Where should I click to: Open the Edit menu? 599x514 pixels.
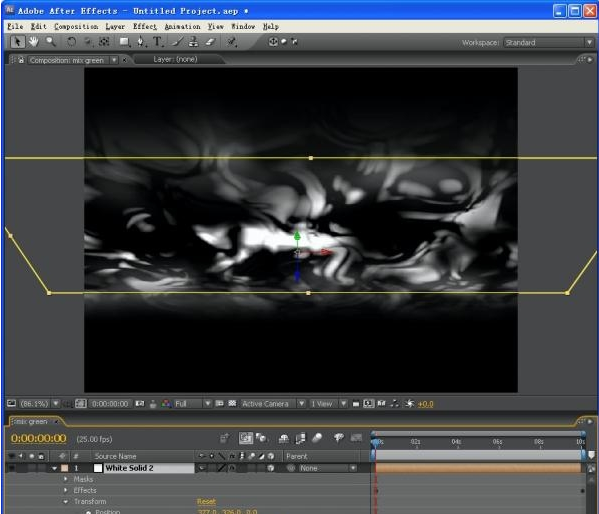39,26
